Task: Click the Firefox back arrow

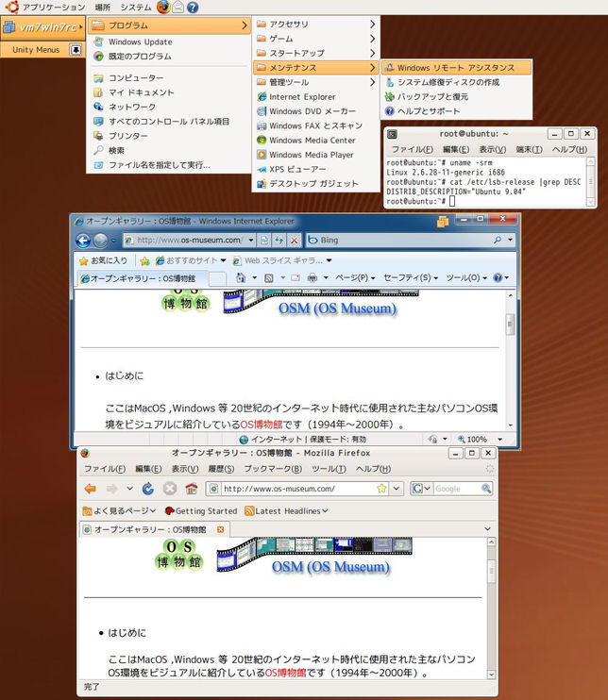Action: coord(91,489)
